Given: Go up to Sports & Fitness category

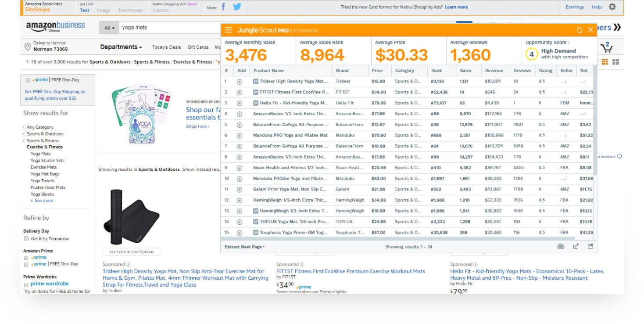Looking at the screenshot, I should (43, 141).
